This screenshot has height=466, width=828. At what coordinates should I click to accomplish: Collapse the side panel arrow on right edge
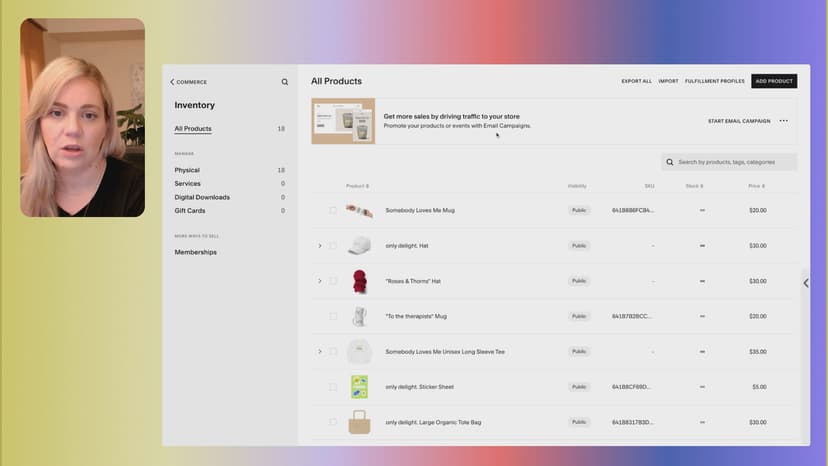coord(806,283)
